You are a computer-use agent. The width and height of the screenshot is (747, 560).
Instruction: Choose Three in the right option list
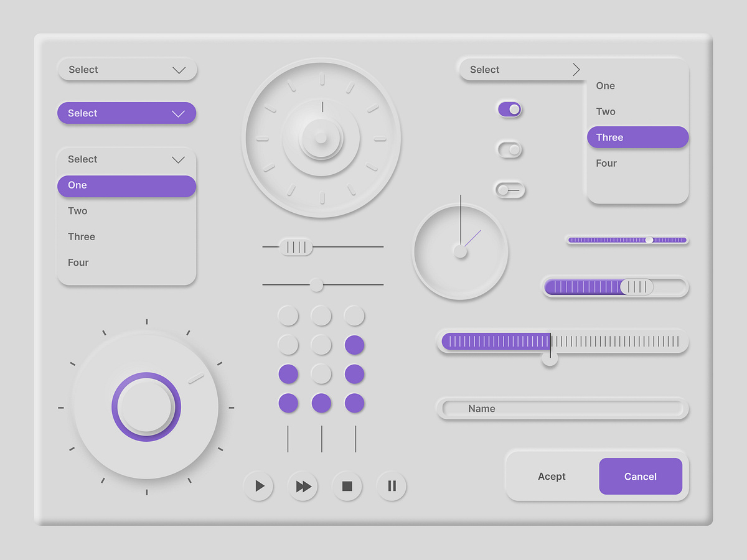[x=637, y=137]
